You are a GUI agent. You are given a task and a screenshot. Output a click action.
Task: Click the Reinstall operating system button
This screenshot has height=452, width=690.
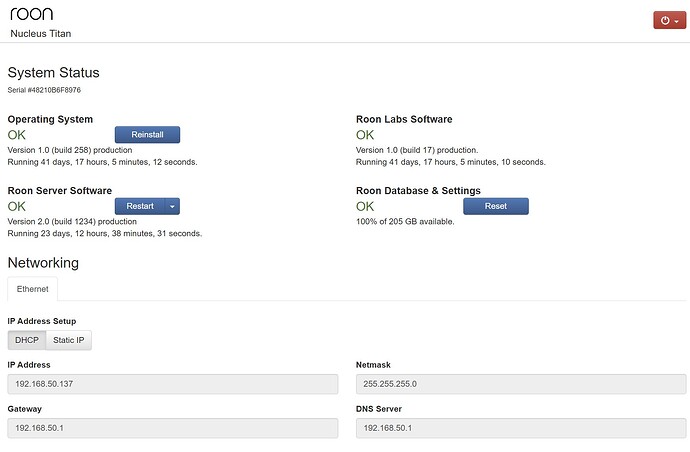[x=147, y=135]
